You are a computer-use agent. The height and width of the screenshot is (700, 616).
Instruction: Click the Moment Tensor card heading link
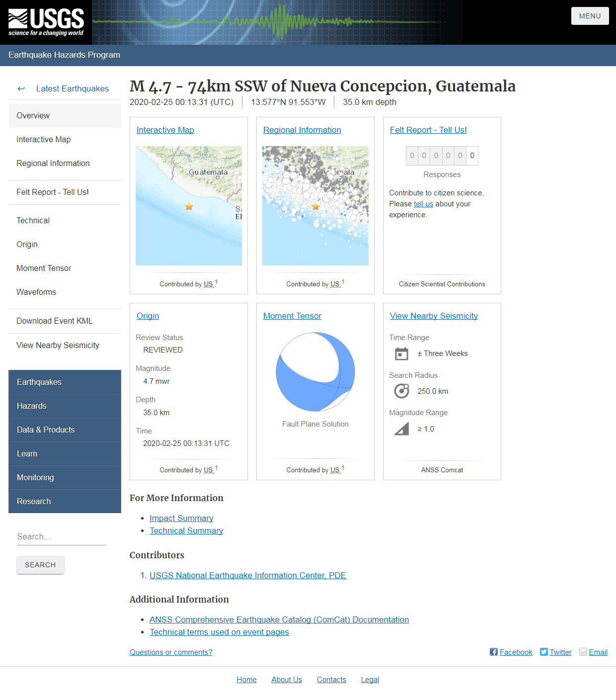292,316
